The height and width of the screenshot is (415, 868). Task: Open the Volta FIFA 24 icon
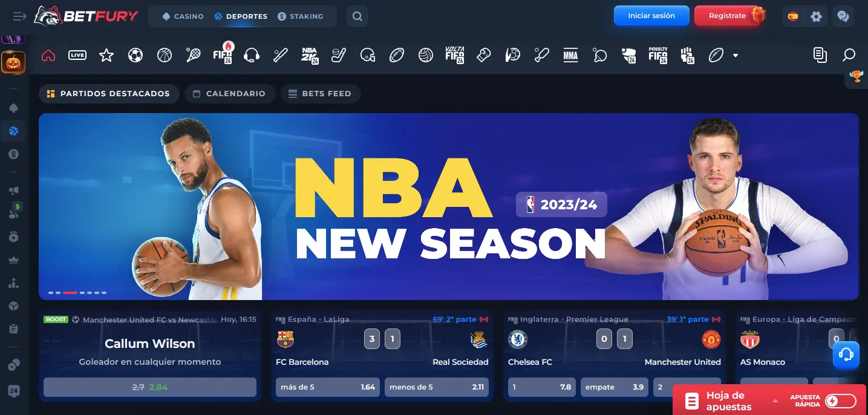click(x=455, y=56)
